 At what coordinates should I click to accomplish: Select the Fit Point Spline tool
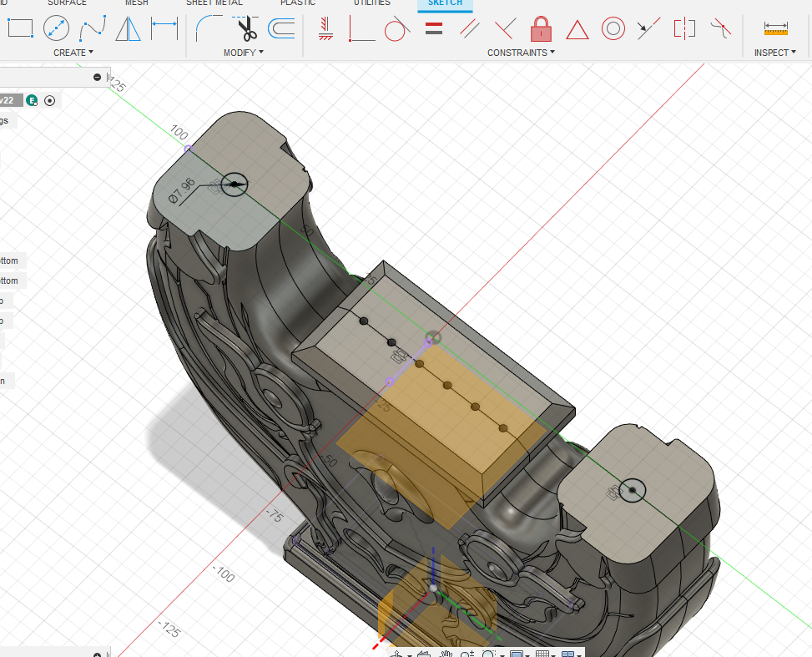click(93, 28)
